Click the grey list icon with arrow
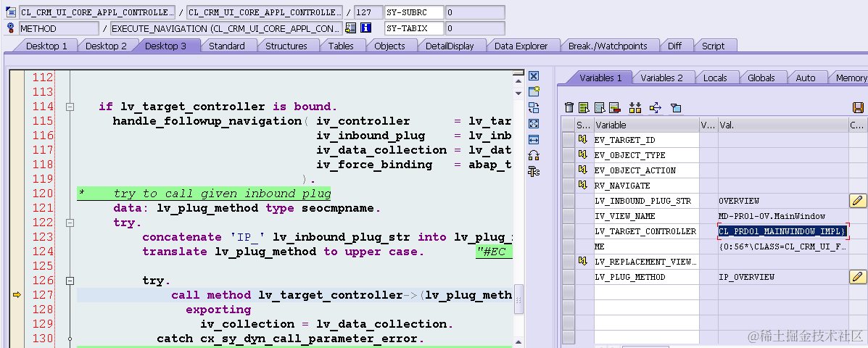Viewport: 868px width, 348px height. coord(599,107)
